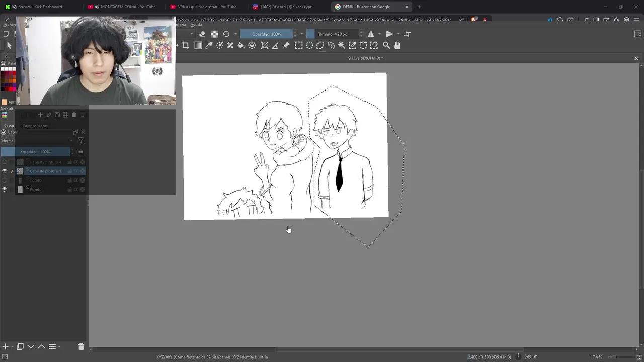
Task: Select the Measure tool
Action: point(275,45)
